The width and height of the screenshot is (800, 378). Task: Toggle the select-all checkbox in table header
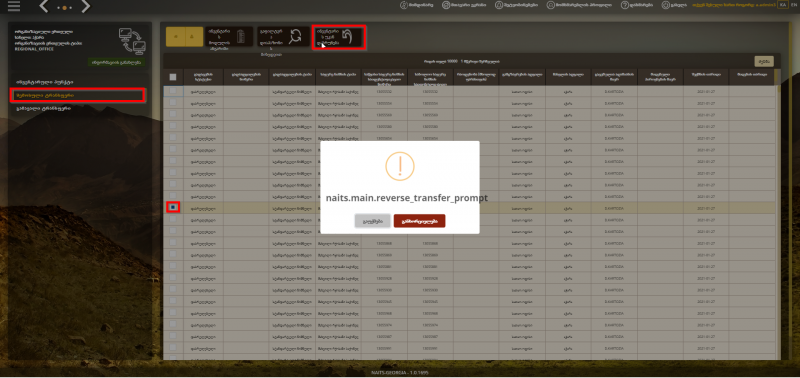(173, 77)
